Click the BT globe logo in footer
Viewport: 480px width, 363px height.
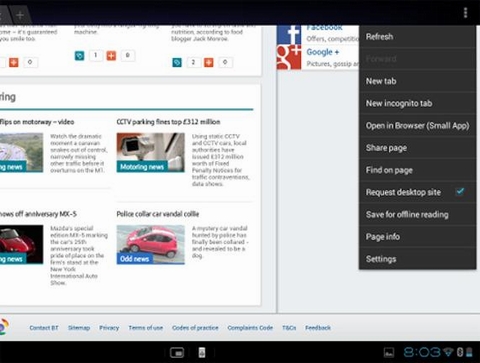pos(3,327)
